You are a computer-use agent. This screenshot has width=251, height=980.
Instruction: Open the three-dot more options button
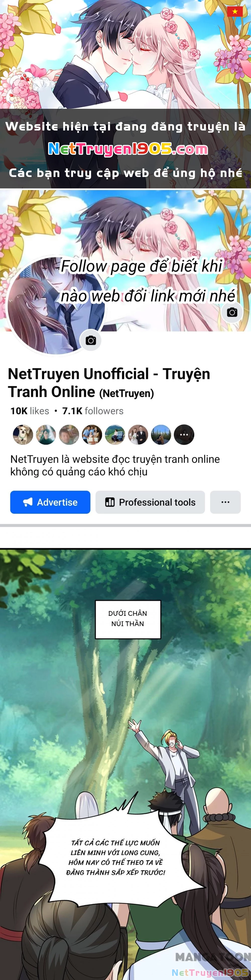click(225, 502)
